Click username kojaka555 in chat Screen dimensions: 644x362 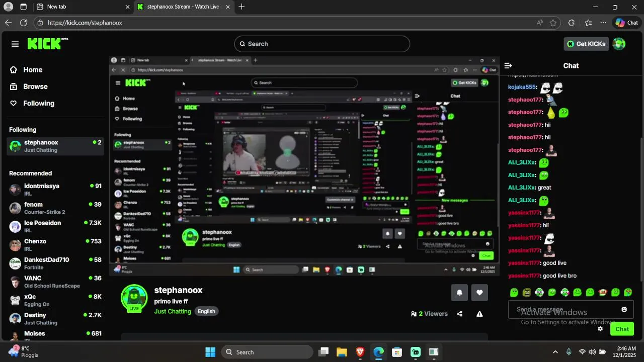[522, 87]
